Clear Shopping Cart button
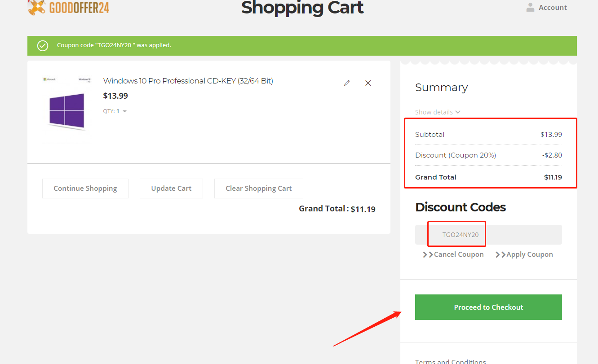Screen dimensions: 598x364 259,189
